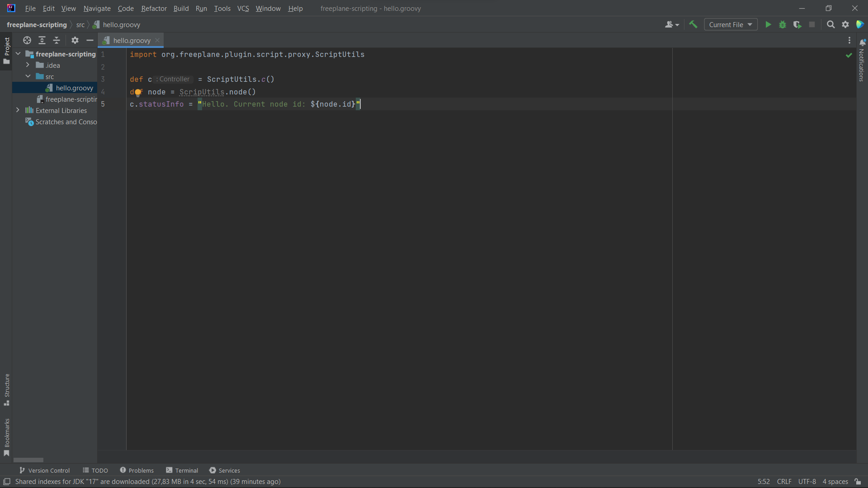Open the Version Control tool window

coord(44,470)
